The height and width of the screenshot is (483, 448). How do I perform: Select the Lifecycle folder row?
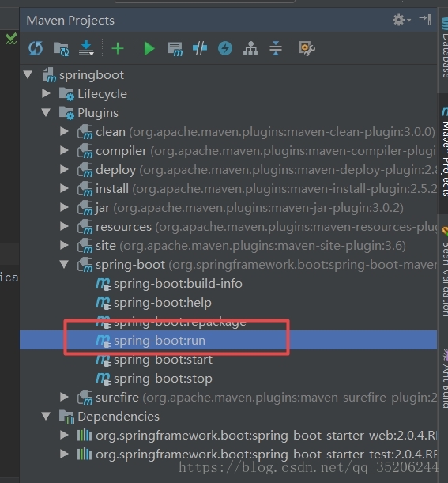pyautogui.click(x=228, y=93)
